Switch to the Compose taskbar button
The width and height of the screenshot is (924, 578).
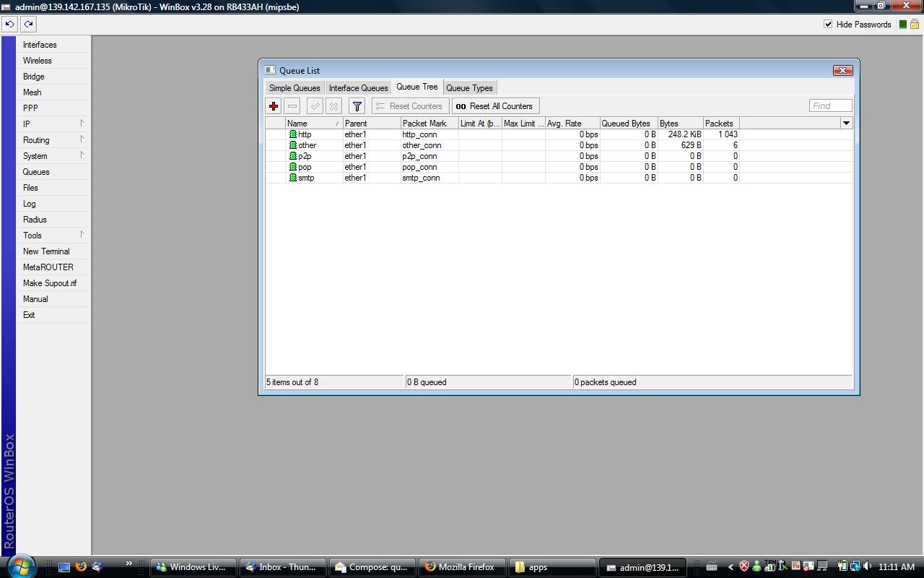372,567
